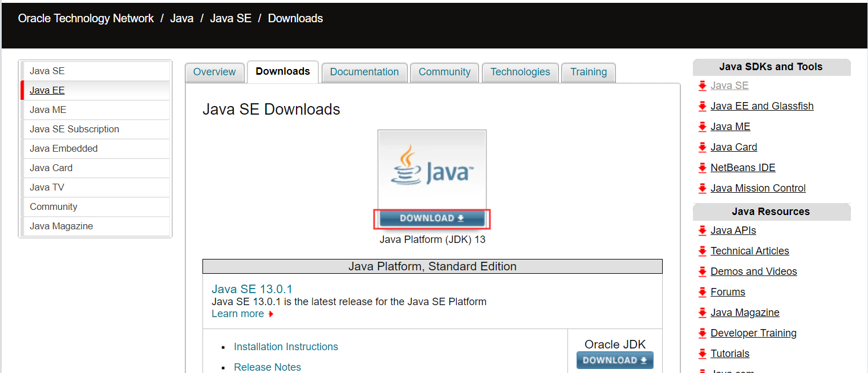
Task: Select Java EE in left sidebar
Action: pos(95,91)
